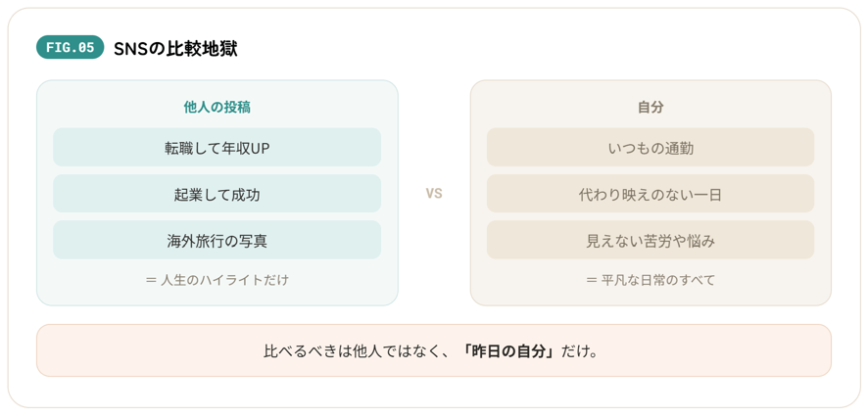Click the VS divider label
868x416 pixels.
point(434,194)
